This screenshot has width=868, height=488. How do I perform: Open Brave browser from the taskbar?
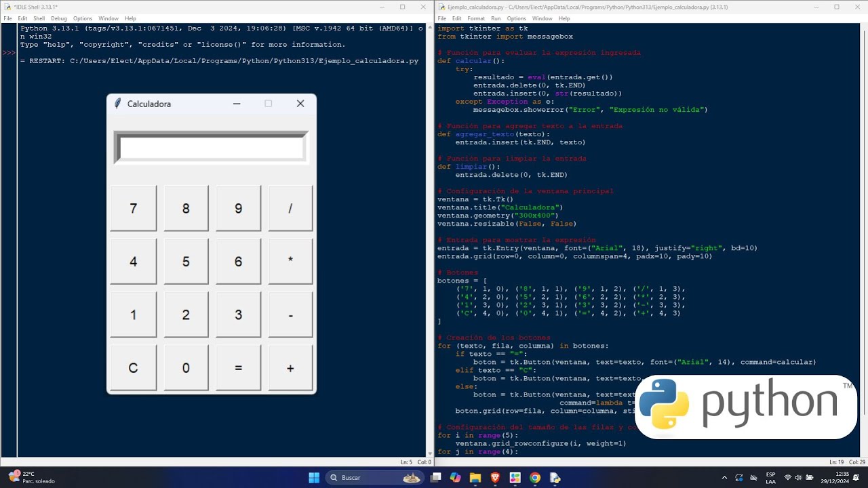495,478
